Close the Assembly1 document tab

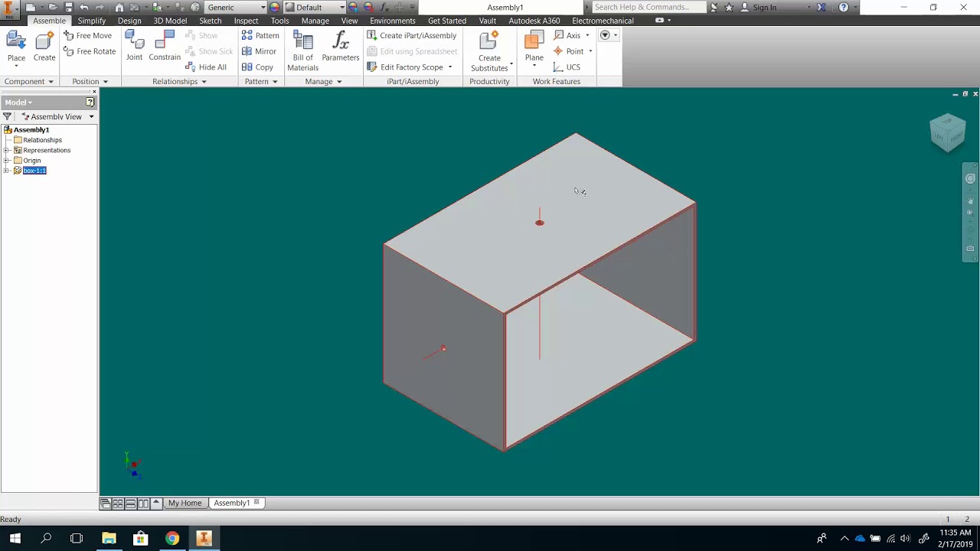(256, 503)
